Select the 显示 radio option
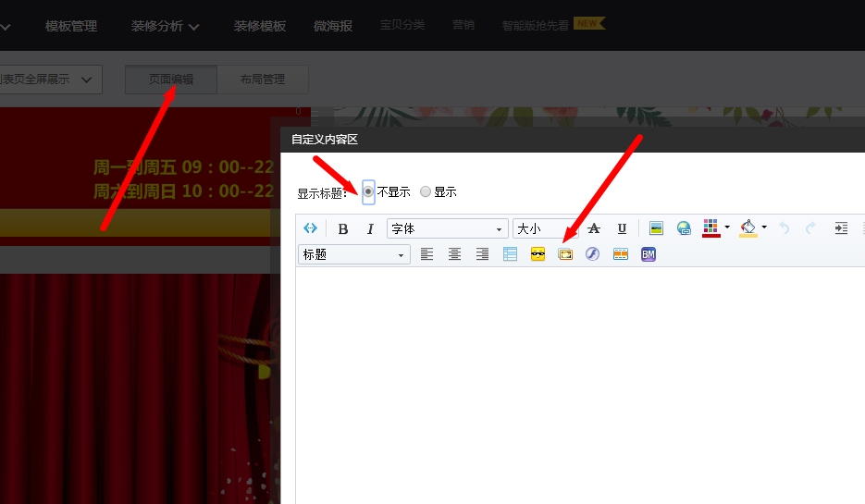Image resolution: width=865 pixels, height=504 pixels. tap(426, 192)
